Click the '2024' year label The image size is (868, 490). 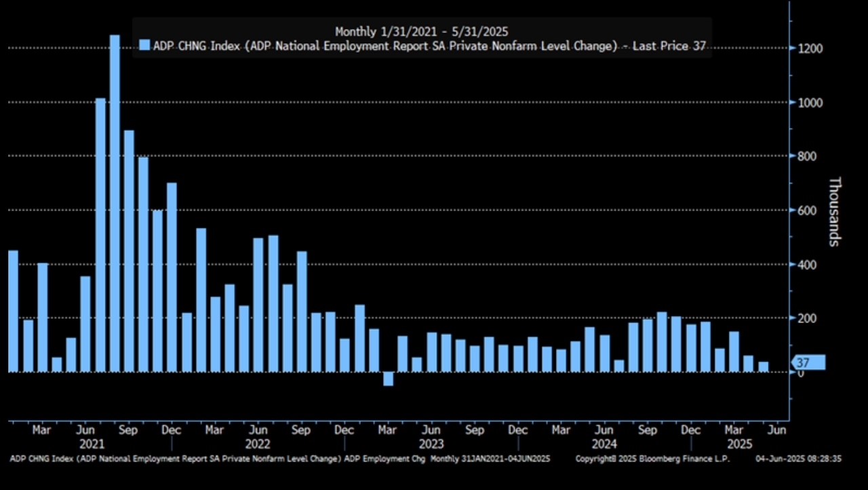(604, 445)
